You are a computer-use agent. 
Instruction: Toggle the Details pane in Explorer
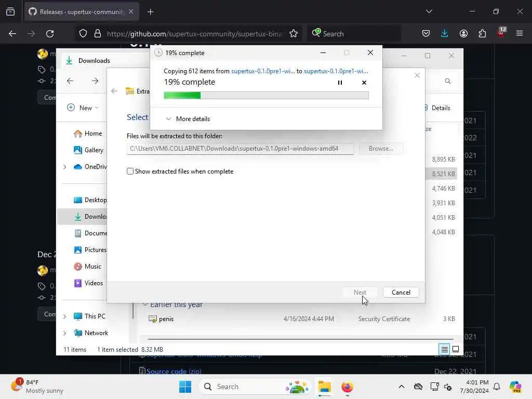pos(437,108)
